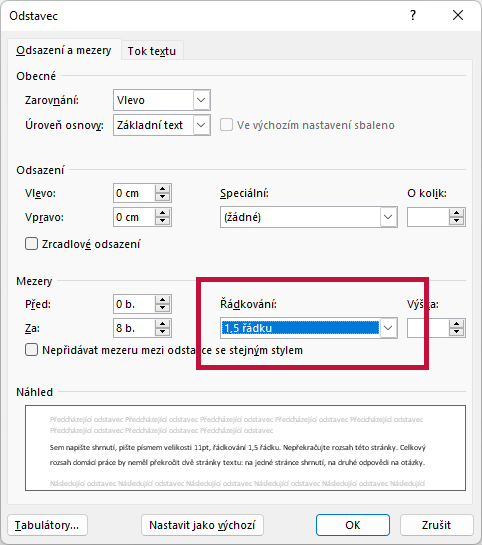This screenshot has width=482, height=545.
Task: Check Nepřidávat mezeru mezi odstavce option
Action: tap(31, 350)
